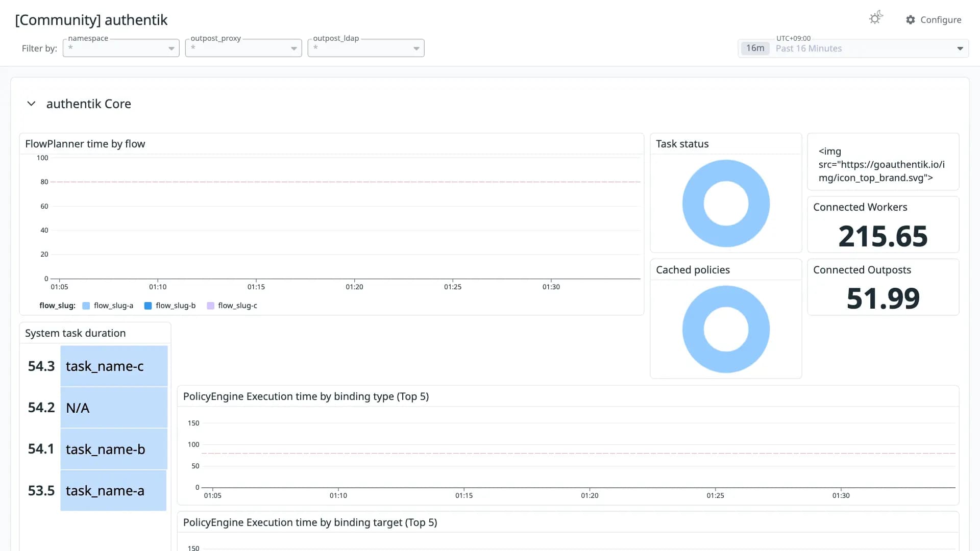Click the [Community] authentik dashboard title
Viewport: 980px width, 551px height.
91,20
